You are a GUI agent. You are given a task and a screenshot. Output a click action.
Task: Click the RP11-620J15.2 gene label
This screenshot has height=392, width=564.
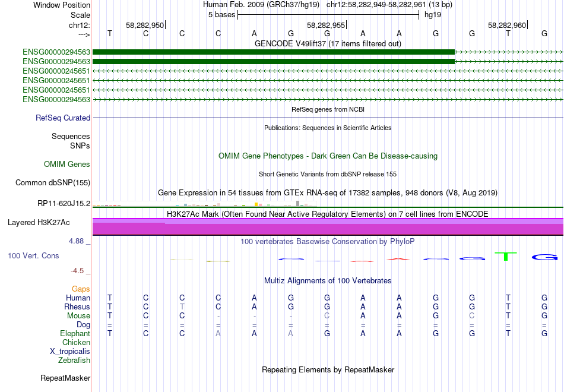tap(64, 203)
